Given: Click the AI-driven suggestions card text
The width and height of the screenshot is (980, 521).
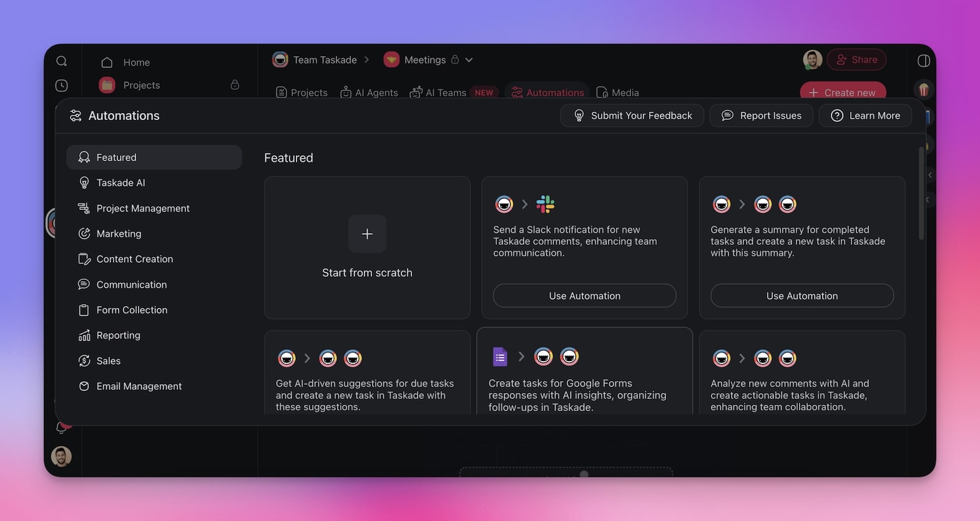Looking at the screenshot, I should point(365,395).
